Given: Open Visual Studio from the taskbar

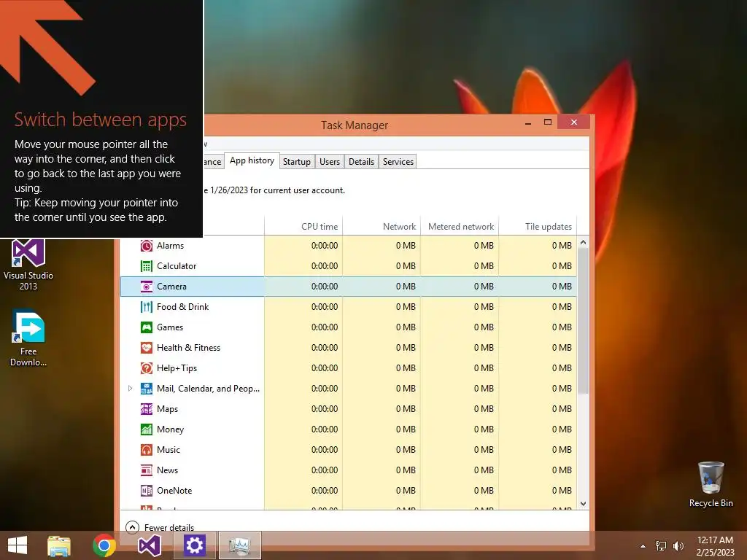Looking at the screenshot, I should tap(149, 545).
